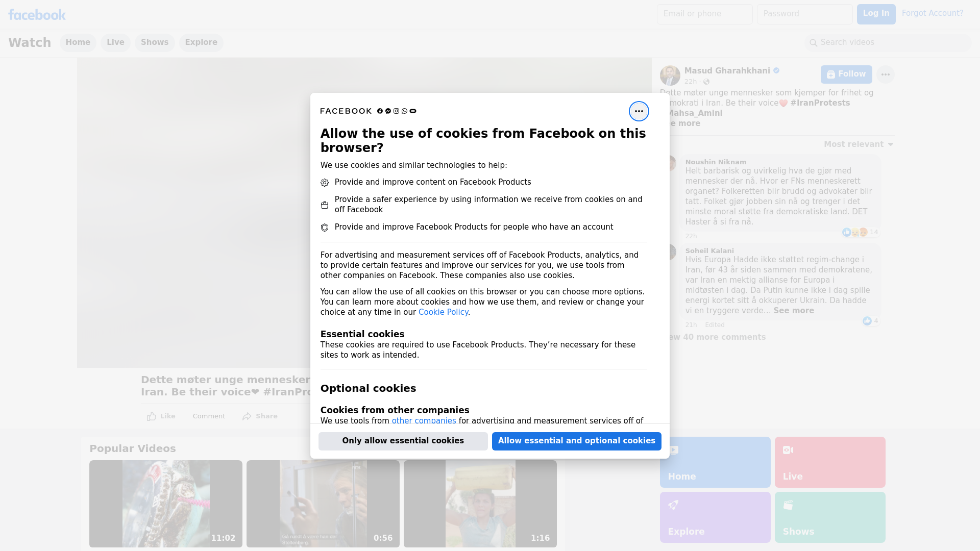The image size is (980, 551).
Task: Click the Email or phone field
Action: 704,14
